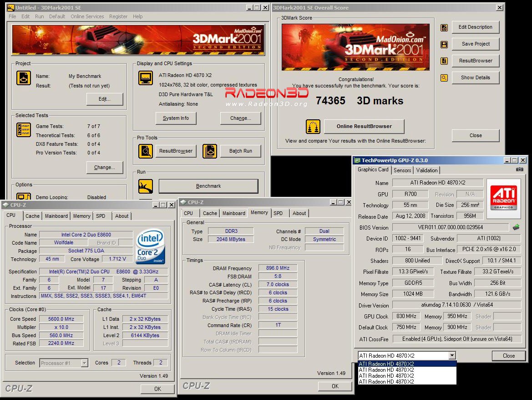
Task: Click the Batch Run button
Action: click(241, 151)
